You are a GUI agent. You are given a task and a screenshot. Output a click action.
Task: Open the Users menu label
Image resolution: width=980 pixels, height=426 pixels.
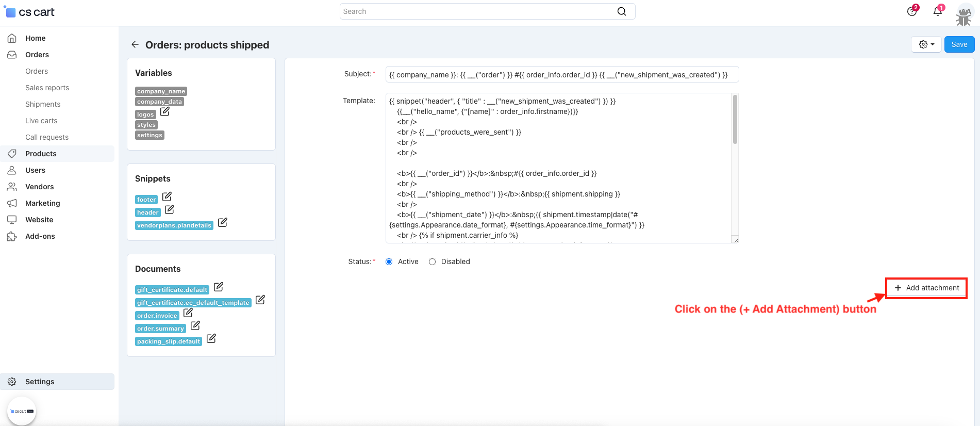coord(35,170)
